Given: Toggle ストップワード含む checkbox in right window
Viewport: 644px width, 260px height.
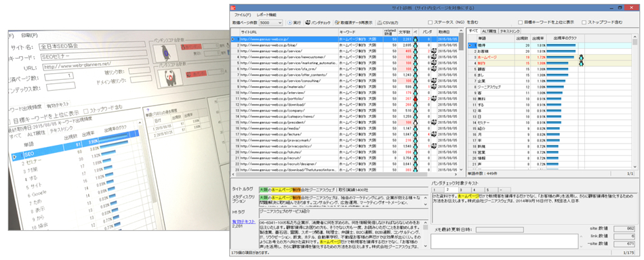Looking at the screenshot, I should pyautogui.click(x=584, y=22).
